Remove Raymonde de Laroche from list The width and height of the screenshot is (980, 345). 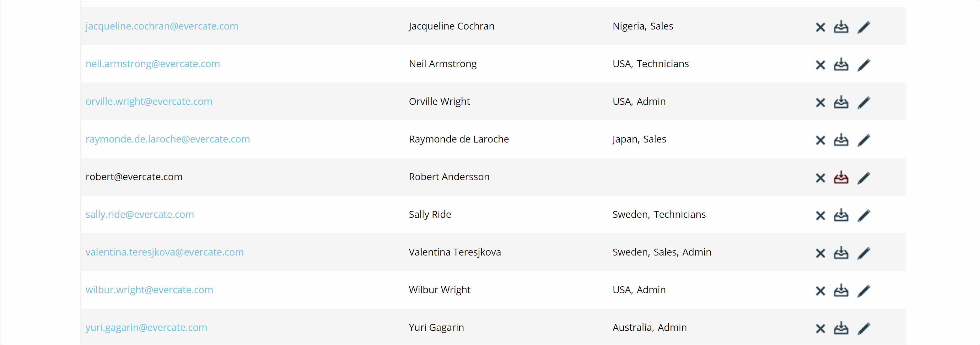pyautogui.click(x=820, y=140)
